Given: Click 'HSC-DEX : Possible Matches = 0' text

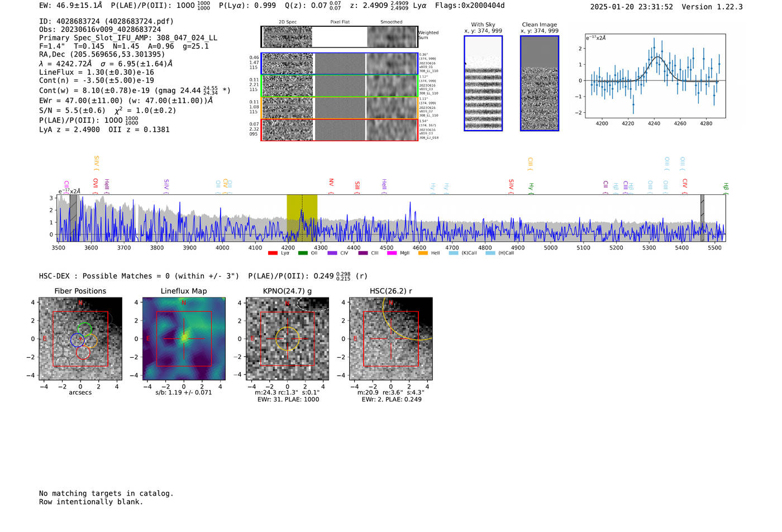Looking at the screenshot, I should [x=104, y=276].
